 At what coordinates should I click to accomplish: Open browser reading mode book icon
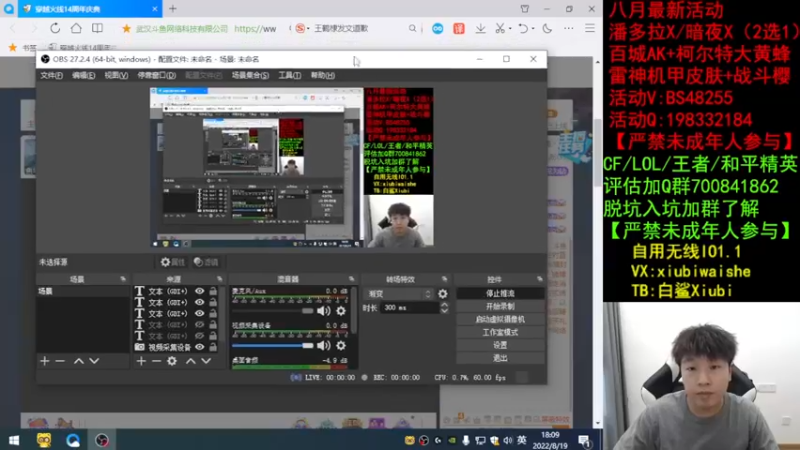point(97,29)
